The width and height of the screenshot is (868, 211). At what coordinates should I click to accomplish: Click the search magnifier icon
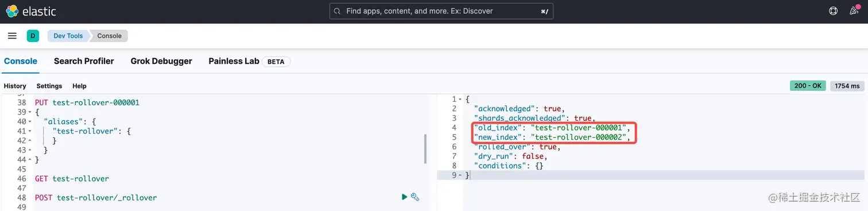click(x=337, y=11)
